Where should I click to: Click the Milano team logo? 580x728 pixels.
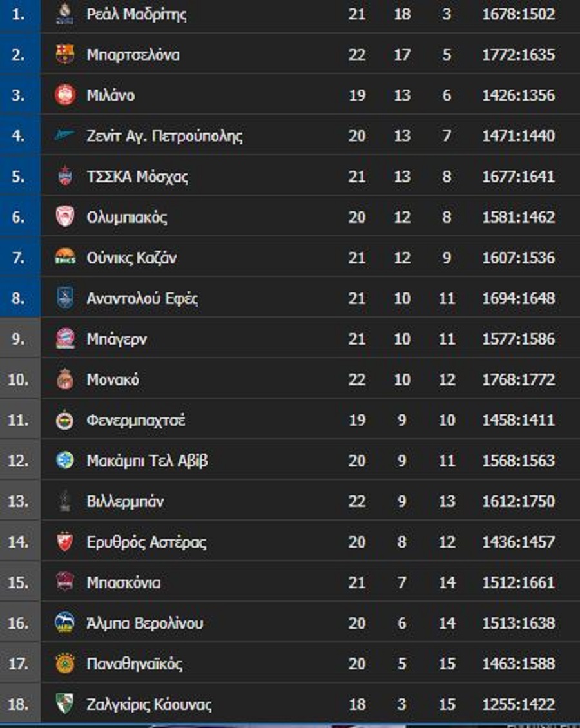coord(64,95)
